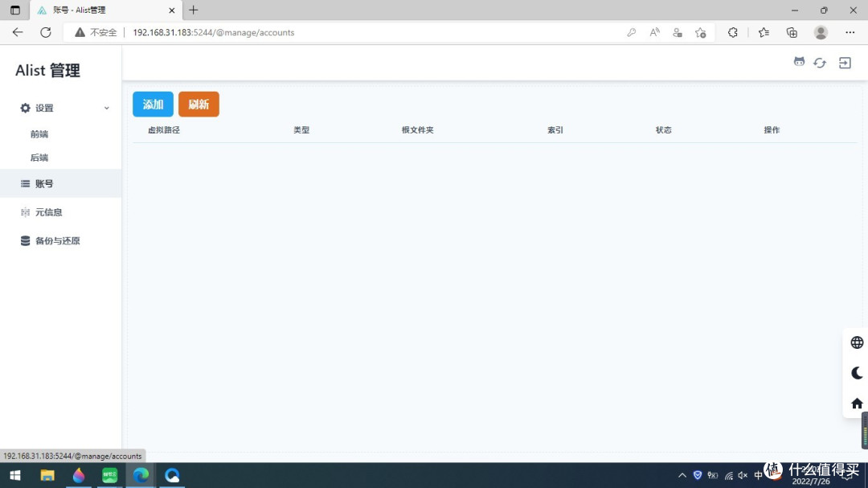Expand hidden icons in the system tray
This screenshot has width=868, height=488.
[682, 474]
